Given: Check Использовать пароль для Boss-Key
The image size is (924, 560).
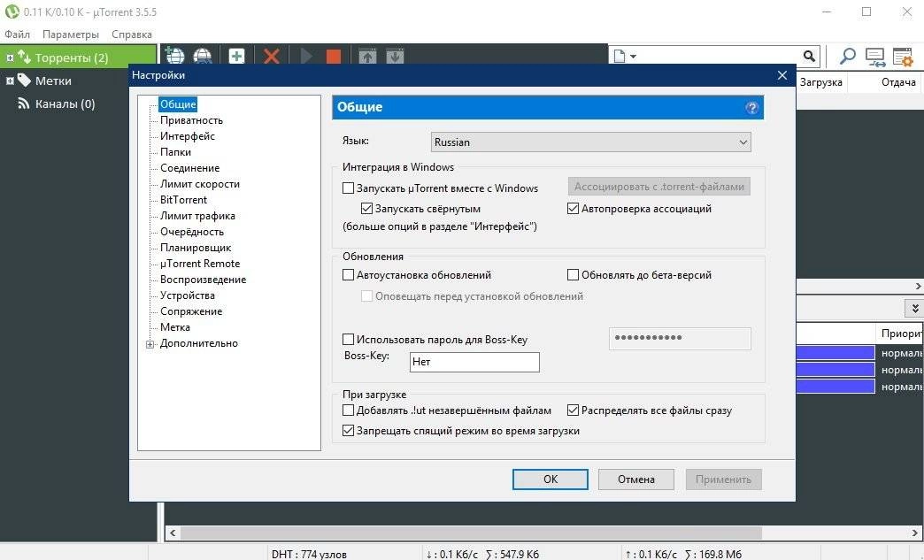Looking at the screenshot, I should pyautogui.click(x=348, y=339).
